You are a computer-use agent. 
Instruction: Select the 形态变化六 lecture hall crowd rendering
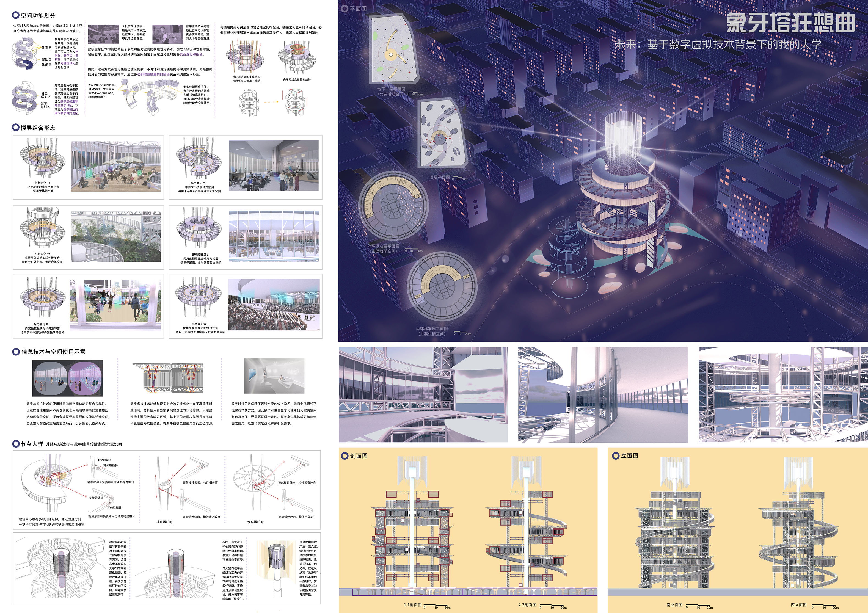(274, 305)
